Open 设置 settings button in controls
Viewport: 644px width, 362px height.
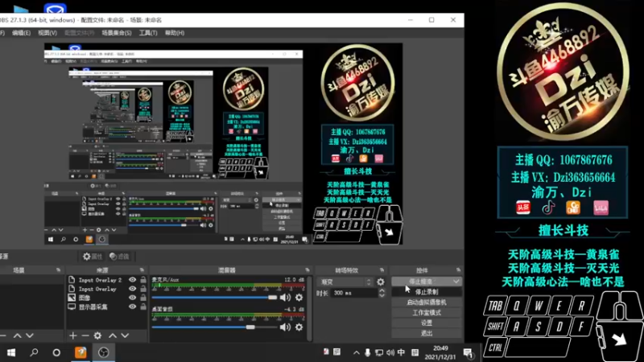[x=427, y=323]
